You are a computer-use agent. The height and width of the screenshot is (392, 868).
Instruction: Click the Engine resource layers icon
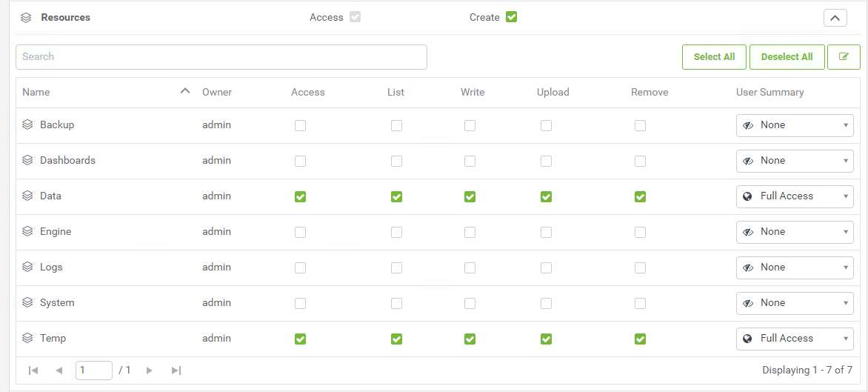27,232
